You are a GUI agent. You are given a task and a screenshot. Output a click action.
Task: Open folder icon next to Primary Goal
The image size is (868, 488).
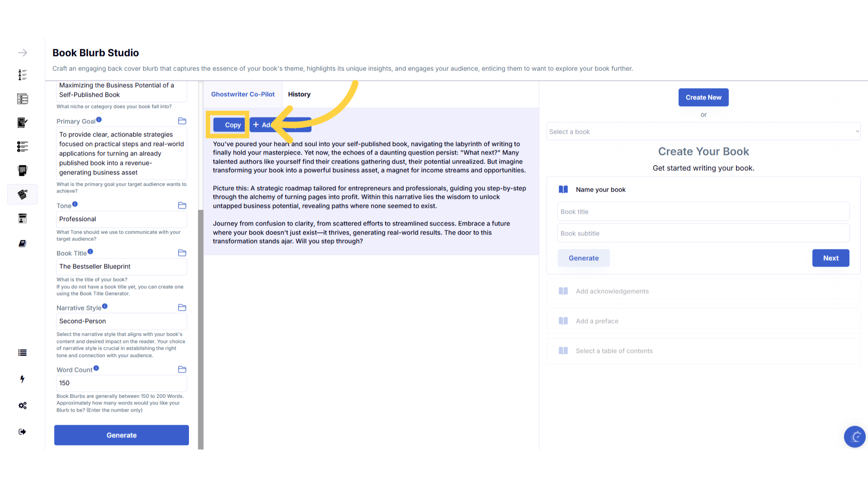[x=182, y=121]
